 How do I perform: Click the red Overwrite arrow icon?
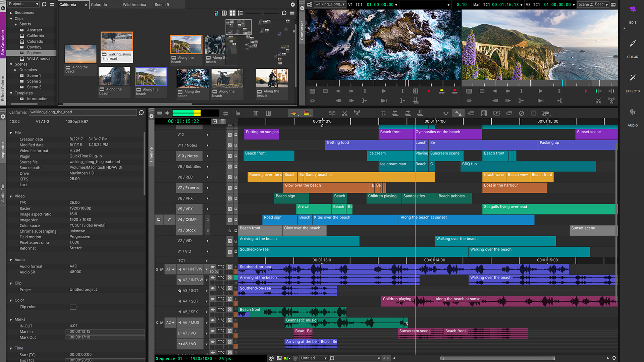click(455, 91)
